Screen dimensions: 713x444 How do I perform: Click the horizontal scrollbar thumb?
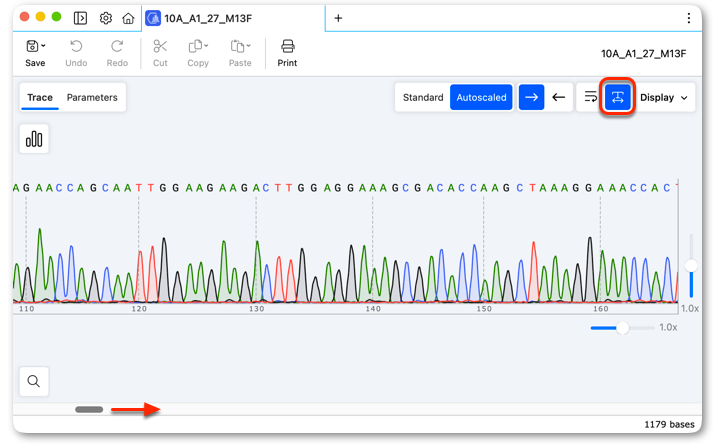pos(89,409)
